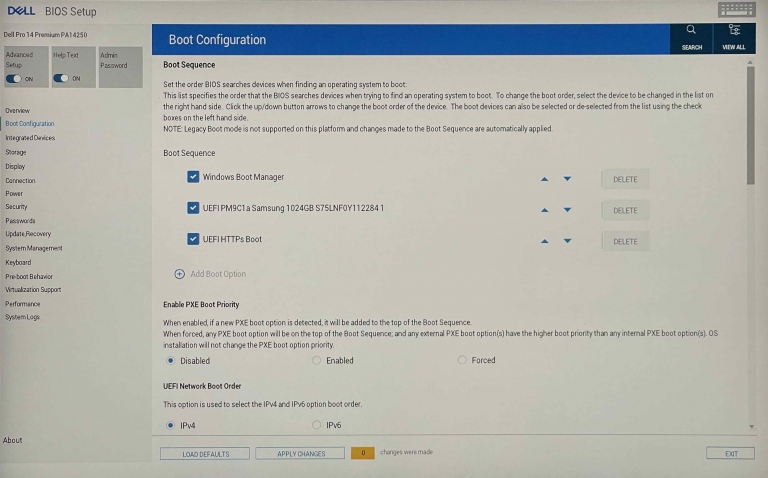This screenshot has width=768, height=478.
Task: Click the vertical scrollbar thumb
Action: tap(751, 125)
